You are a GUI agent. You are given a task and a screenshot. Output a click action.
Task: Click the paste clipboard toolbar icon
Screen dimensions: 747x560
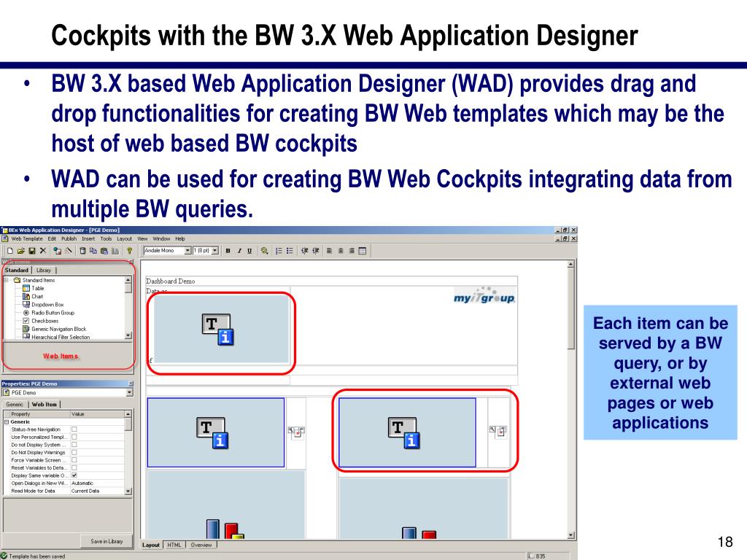pyautogui.click(x=104, y=251)
